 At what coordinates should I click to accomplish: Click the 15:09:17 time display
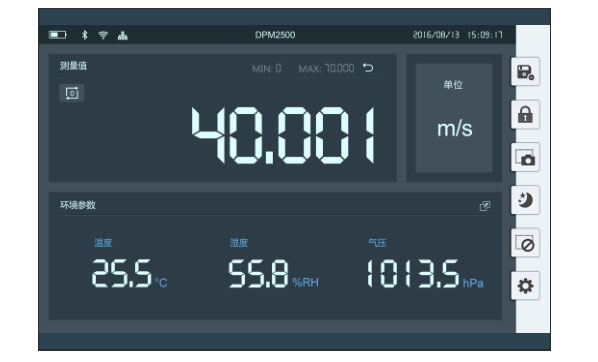(x=485, y=35)
